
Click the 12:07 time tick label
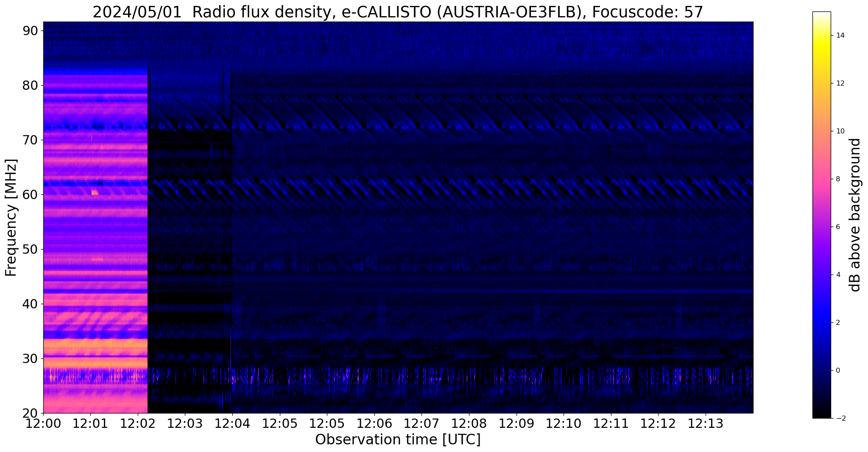coord(421,424)
